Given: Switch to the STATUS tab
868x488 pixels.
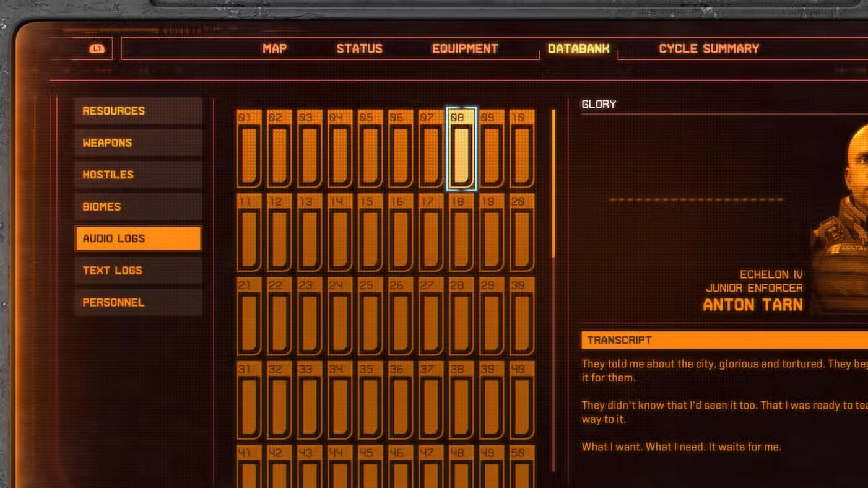Looking at the screenshot, I should [x=359, y=49].
